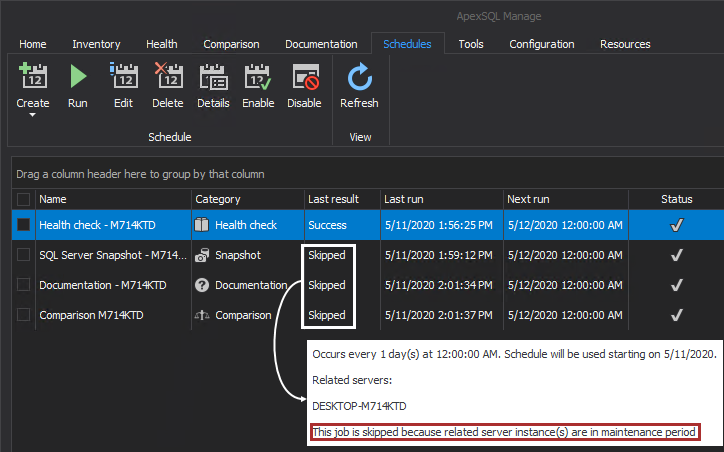Click last run '5/11/2020 1:59:12 PM'
Screen dimensions: 724x452
439,255
